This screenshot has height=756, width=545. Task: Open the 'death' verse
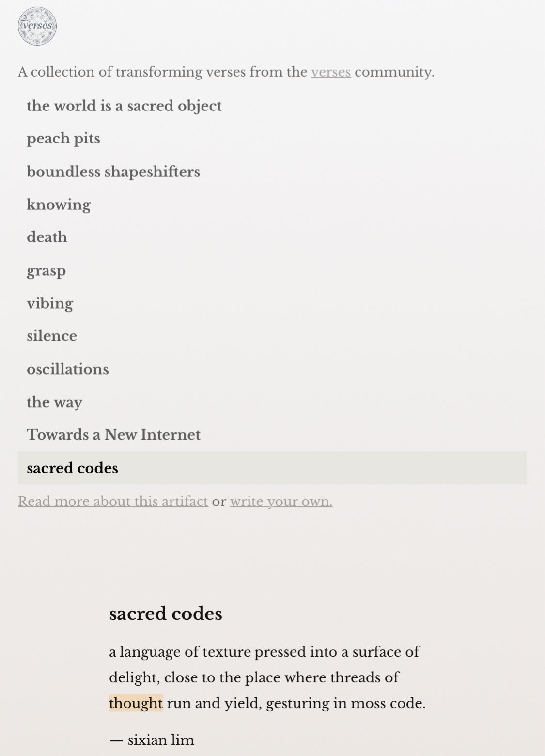coord(47,237)
